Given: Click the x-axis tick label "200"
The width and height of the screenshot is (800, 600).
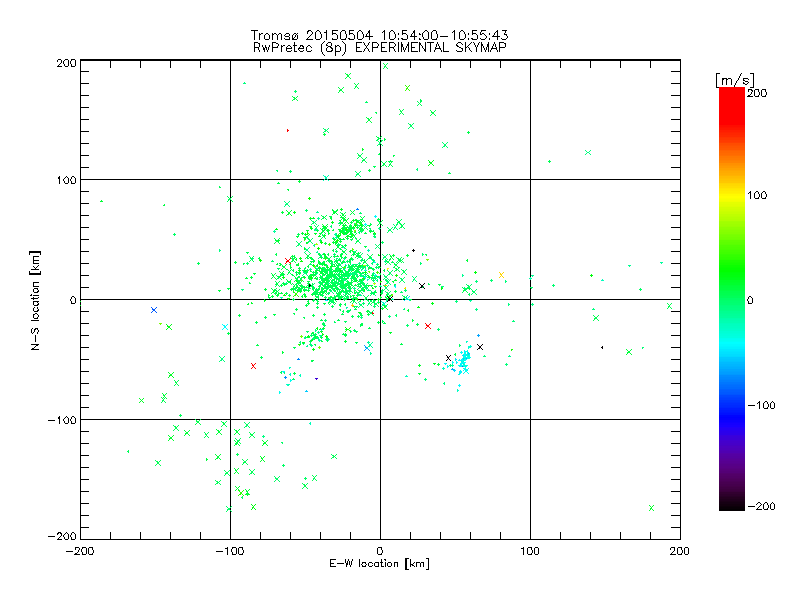Looking at the screenshot, I should click(x=680, y=551).
